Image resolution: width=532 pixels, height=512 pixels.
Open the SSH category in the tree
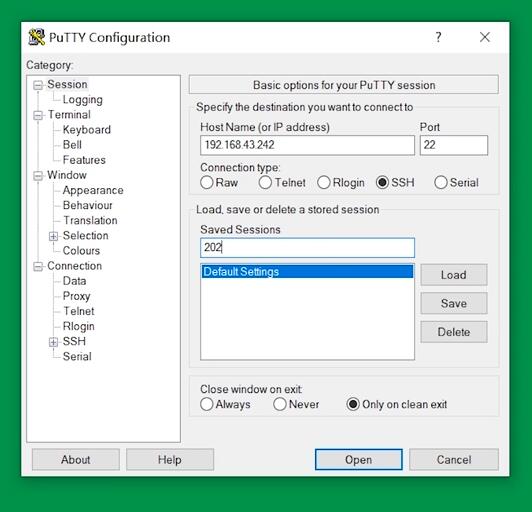(x=74, y=341)
